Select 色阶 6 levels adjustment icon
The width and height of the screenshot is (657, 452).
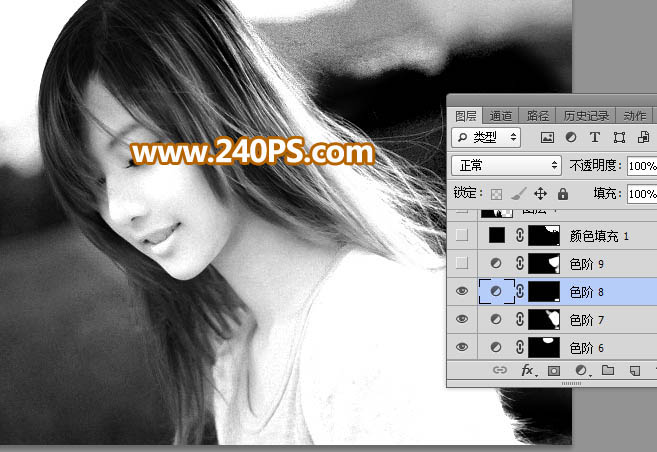(x=496, y=347)
